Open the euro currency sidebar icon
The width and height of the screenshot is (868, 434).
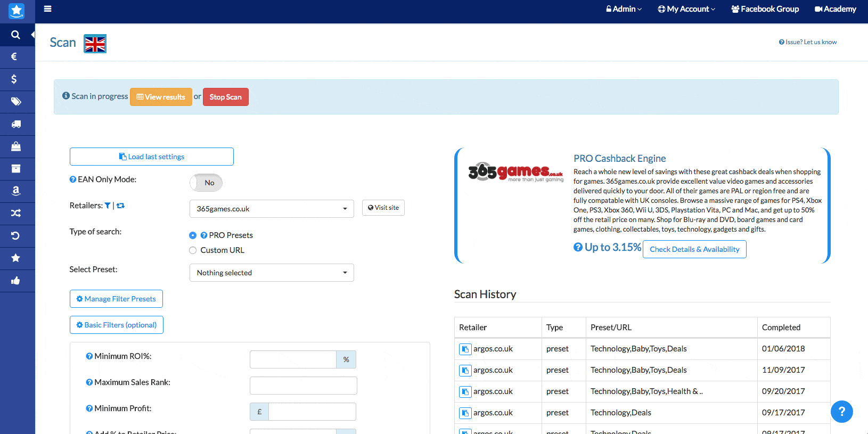click(14, 56)
